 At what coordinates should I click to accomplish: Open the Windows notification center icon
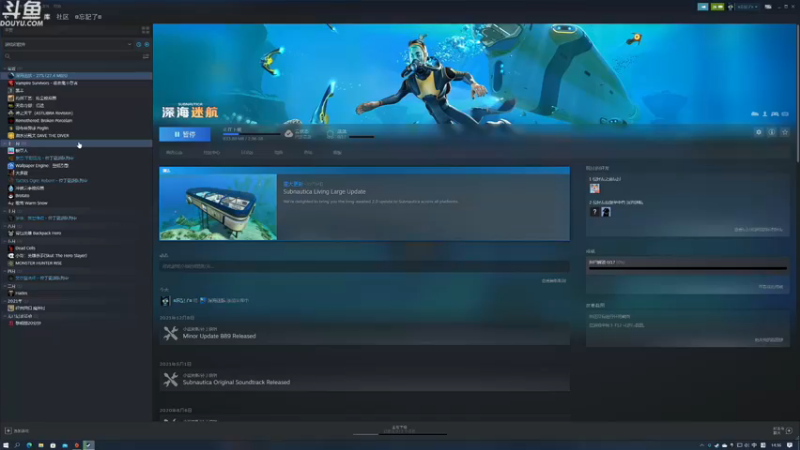[x=790, y=445]
